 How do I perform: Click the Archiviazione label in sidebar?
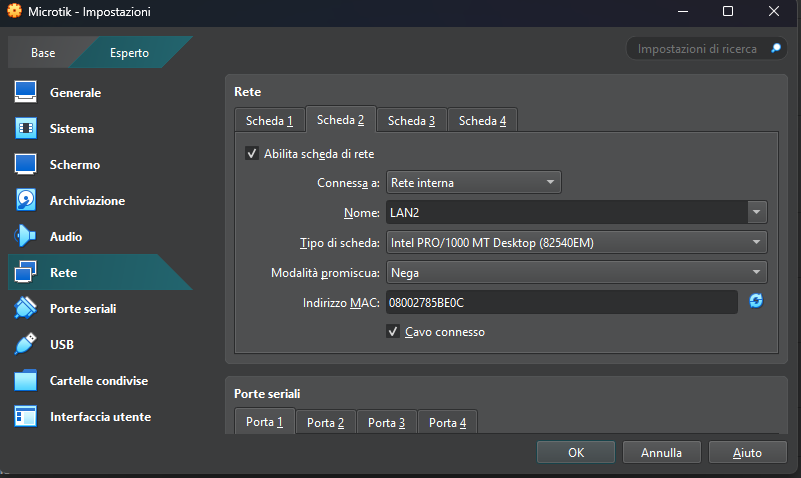click(87, 201)
